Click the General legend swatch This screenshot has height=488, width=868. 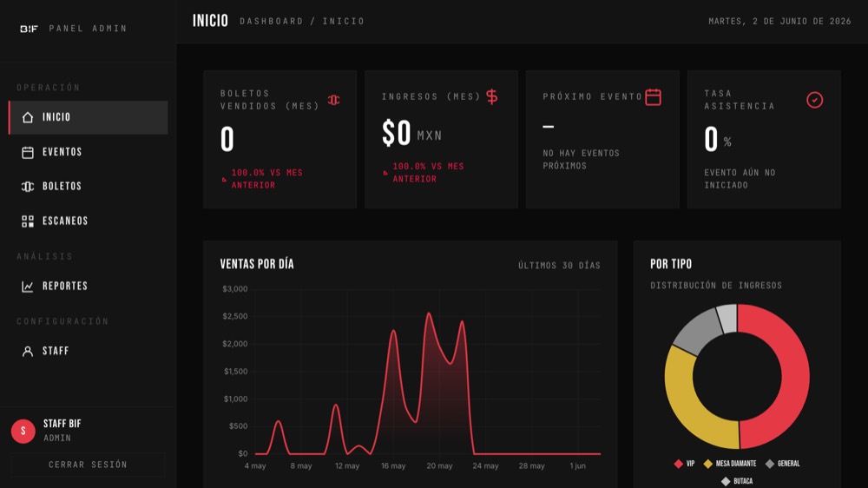click(x=769, y=464)
